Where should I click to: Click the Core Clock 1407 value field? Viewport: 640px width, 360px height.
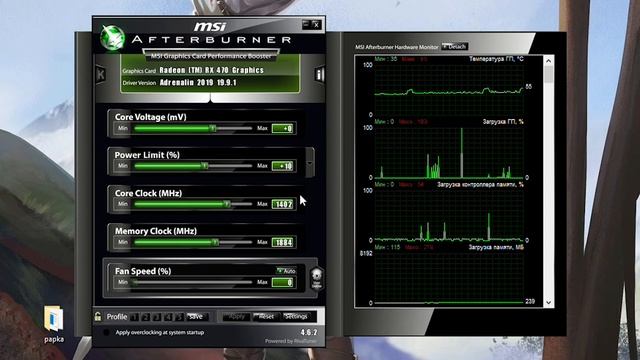pyautogui.click(x=283, y=204)
